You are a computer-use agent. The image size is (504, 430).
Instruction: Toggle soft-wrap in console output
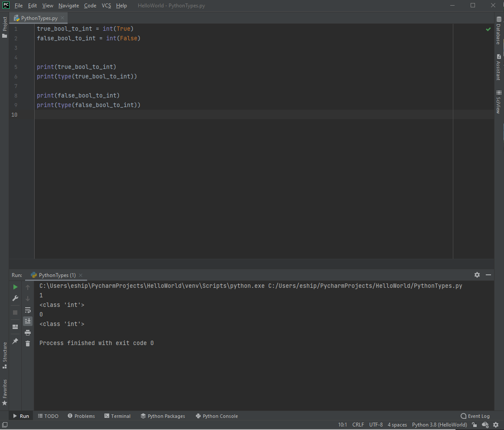coord(28,310)
